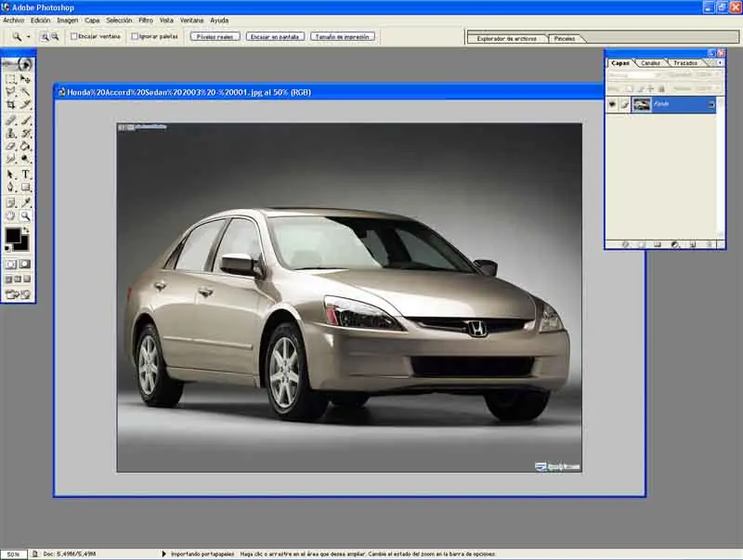
Task: Open the Imagen menu
Action: (67, 20)
